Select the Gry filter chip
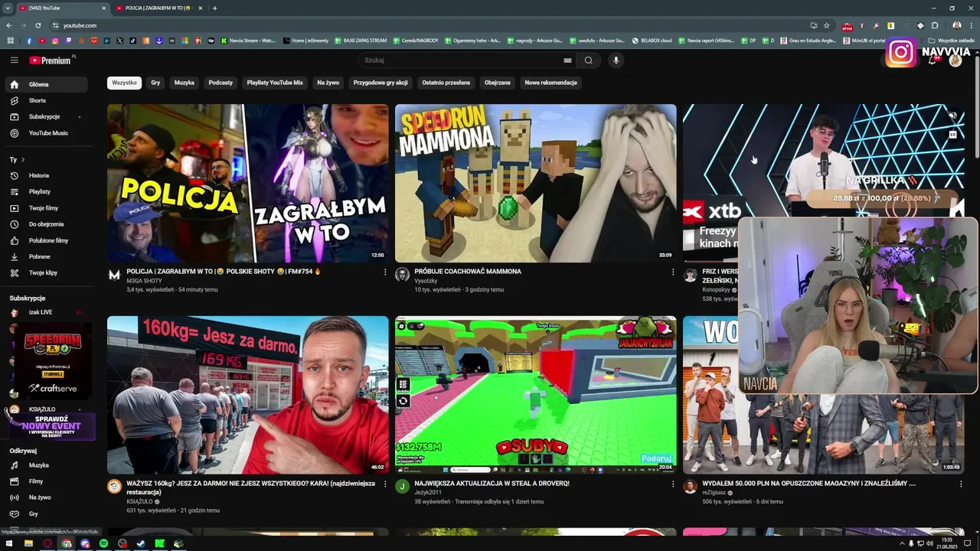 155,83
